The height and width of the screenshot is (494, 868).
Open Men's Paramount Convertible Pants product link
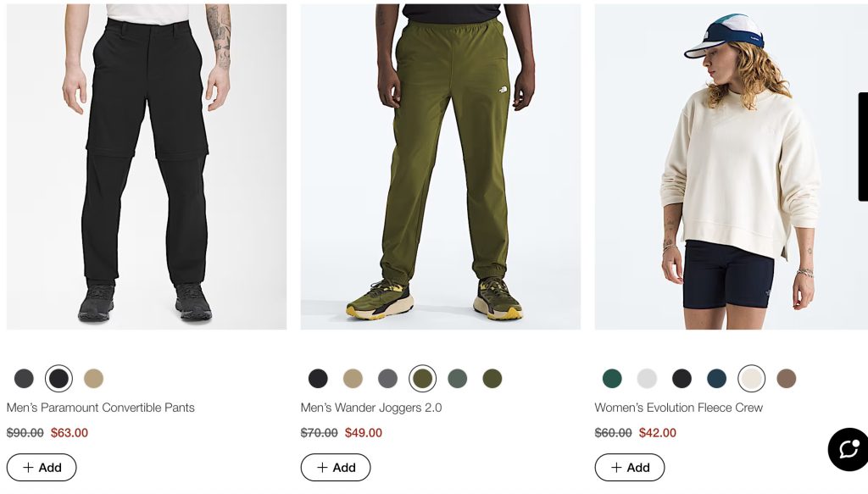pyautogui.click(x=100, y=408)
